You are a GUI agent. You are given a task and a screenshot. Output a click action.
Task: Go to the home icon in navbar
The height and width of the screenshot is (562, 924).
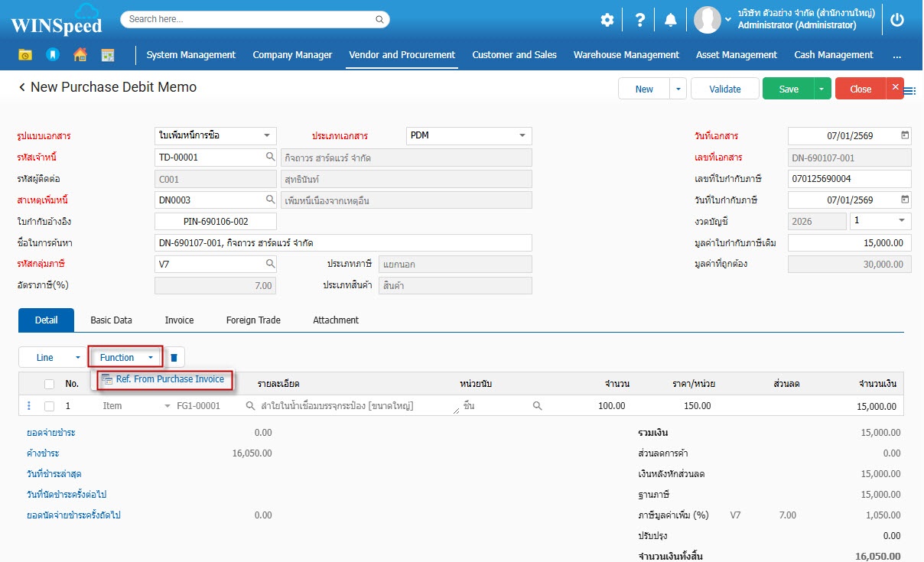point(80,55)
